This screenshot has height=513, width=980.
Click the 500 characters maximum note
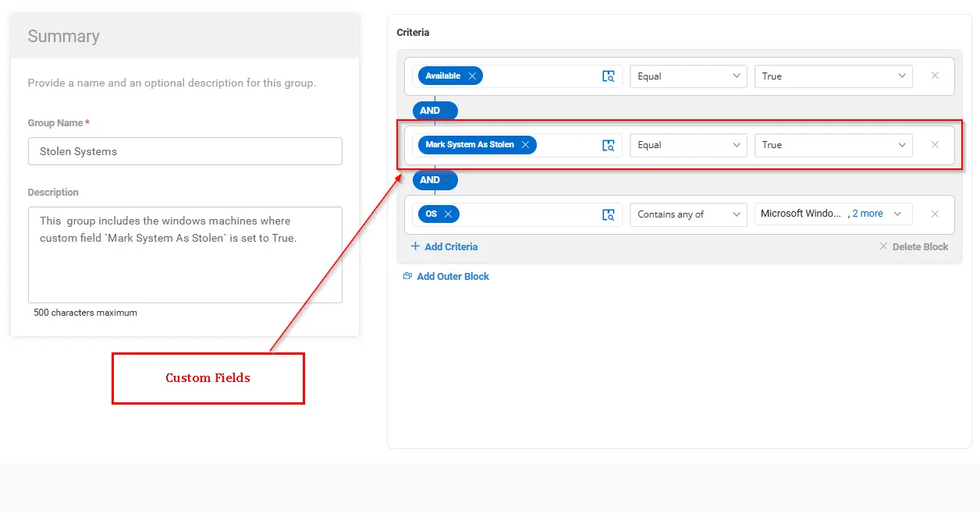tap(86, 313)
